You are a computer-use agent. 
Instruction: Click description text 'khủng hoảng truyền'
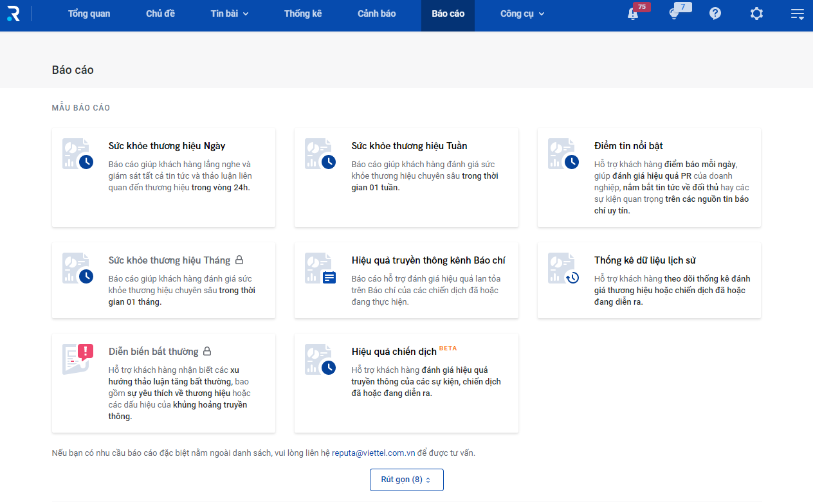(210, 405)
